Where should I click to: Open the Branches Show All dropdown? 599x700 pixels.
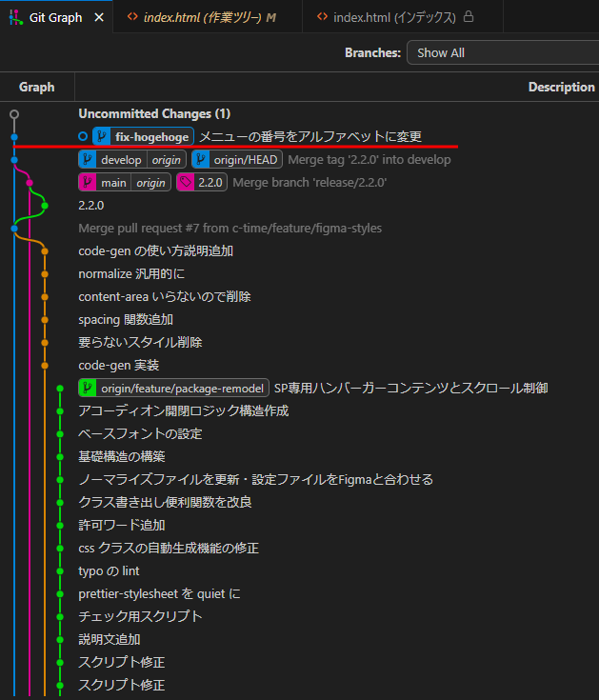coord(502,52)
